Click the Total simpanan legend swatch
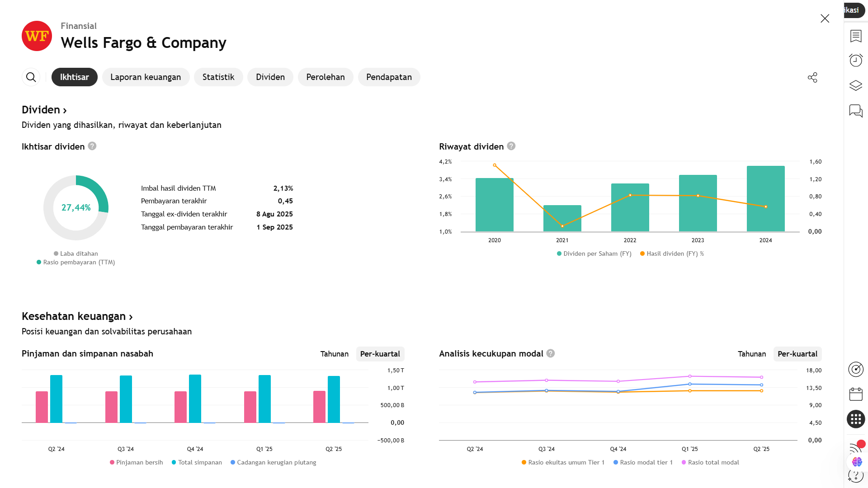 (174, 462)
